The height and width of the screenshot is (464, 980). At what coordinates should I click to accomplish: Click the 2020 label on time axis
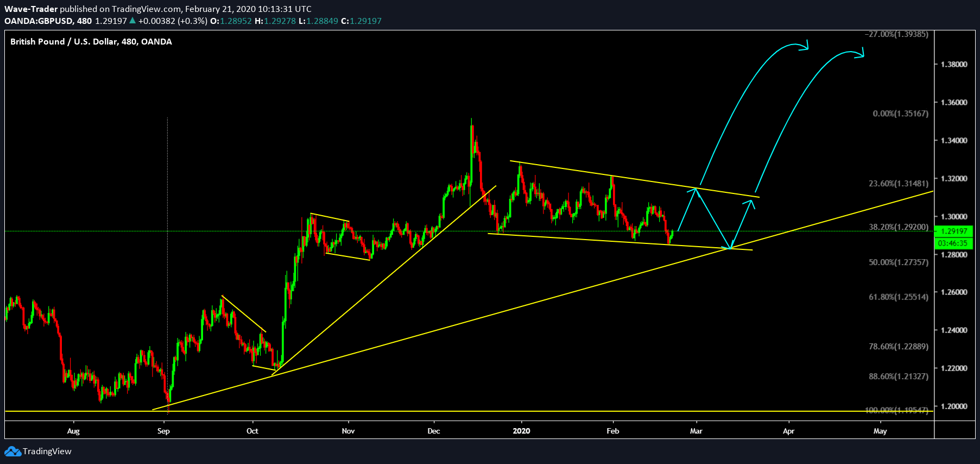[x=521, y=431]
